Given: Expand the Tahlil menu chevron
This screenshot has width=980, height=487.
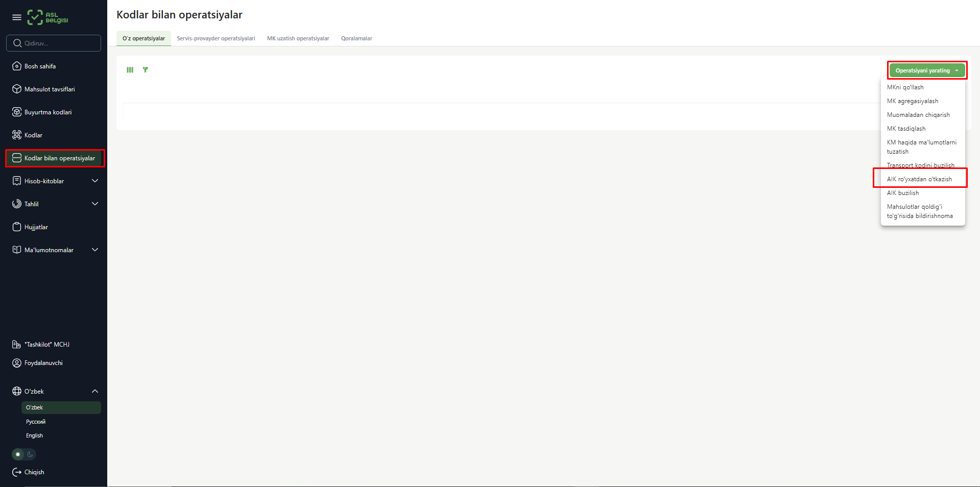Looking at the screenshot, I should pyautogui.click(x=94, y=204).
